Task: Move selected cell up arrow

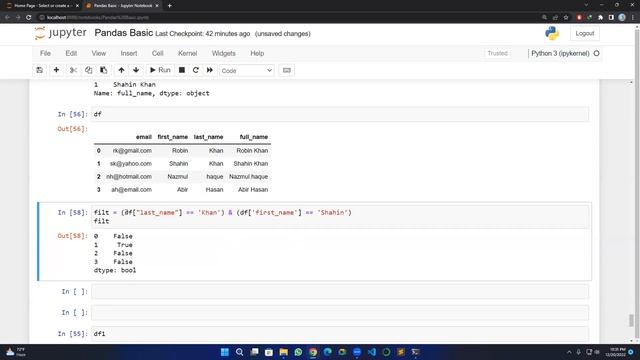Action: coord(121,70)
